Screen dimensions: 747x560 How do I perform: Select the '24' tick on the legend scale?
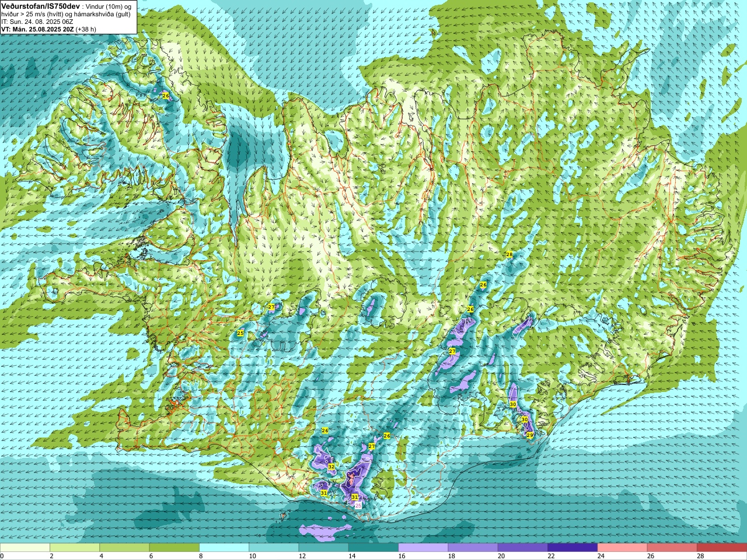601,556
